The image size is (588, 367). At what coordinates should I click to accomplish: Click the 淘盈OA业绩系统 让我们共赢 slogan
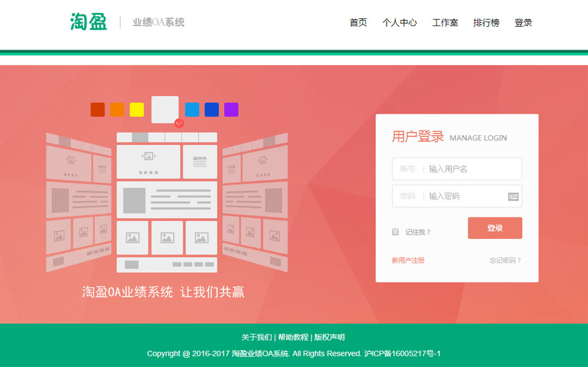click(163, 292)
